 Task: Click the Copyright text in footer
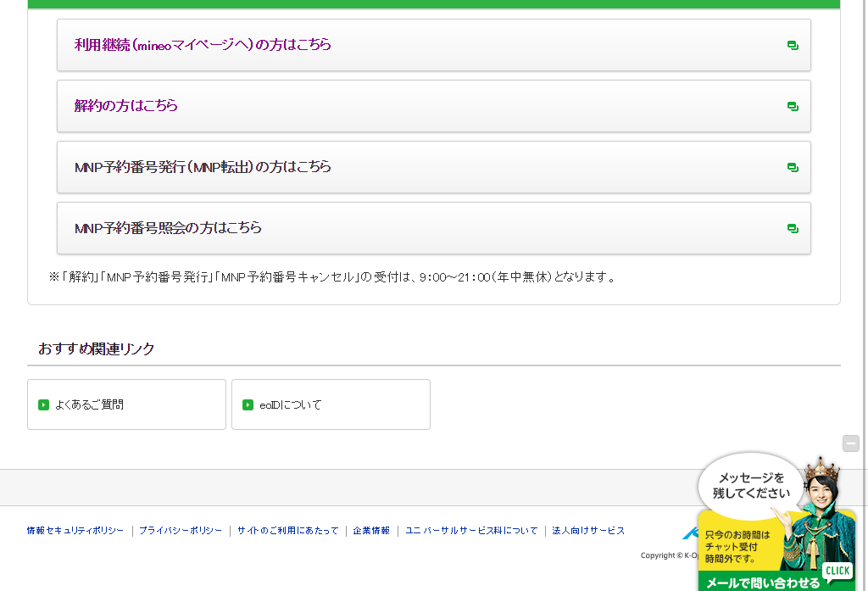click(670, 555)
